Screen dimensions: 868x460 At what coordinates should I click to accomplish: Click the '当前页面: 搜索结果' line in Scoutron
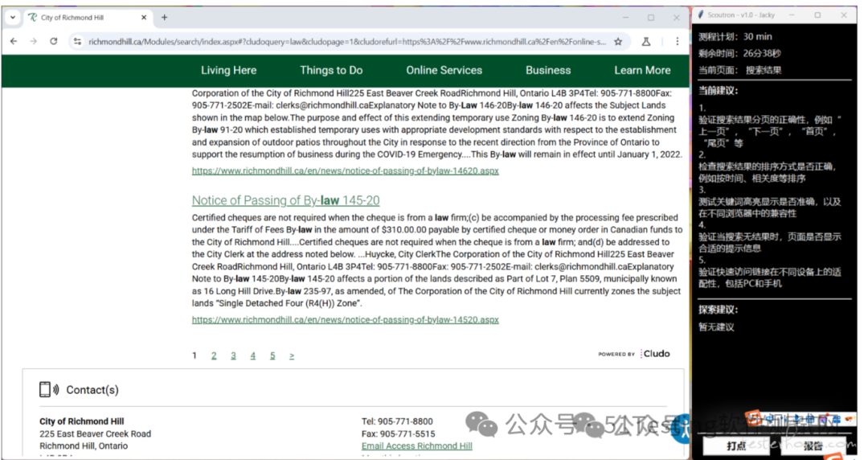pyautogui.click(x=739, y=70)
